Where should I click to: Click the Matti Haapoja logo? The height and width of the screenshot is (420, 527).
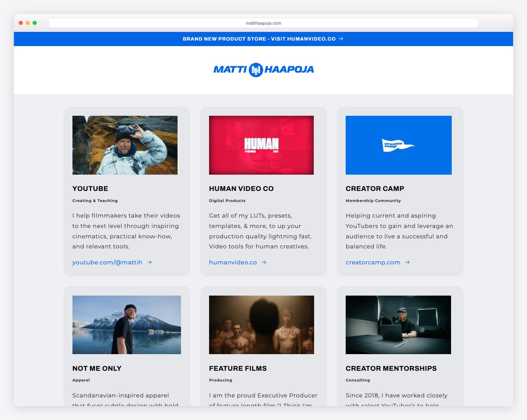coord(263,70)
